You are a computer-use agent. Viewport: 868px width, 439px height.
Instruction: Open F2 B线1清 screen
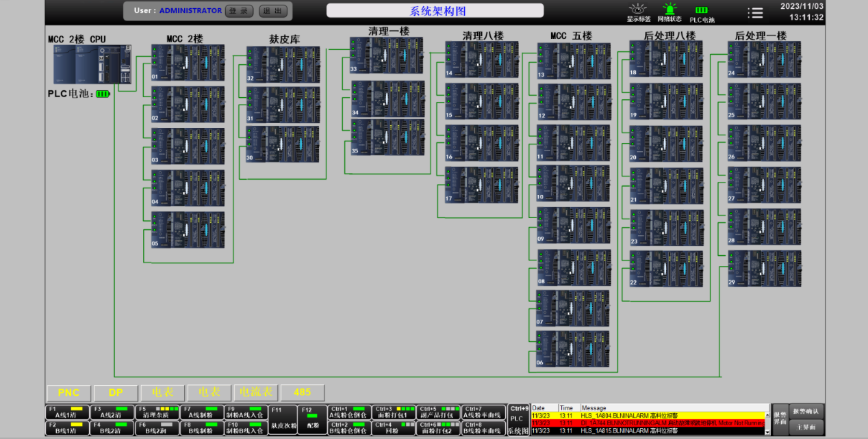(67, 427)
